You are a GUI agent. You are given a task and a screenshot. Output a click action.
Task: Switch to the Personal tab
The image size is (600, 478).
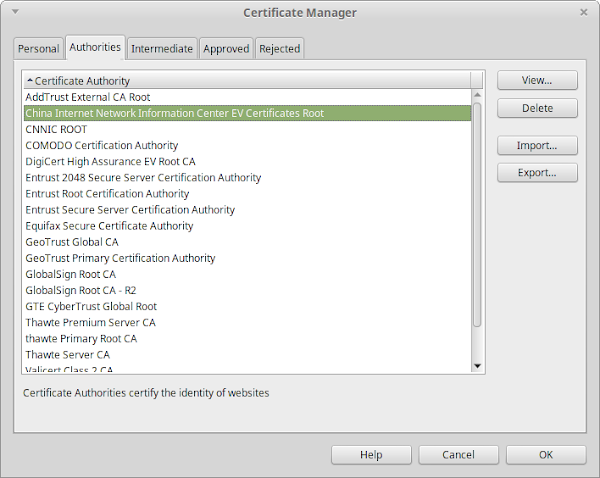(x=38, y=49)
